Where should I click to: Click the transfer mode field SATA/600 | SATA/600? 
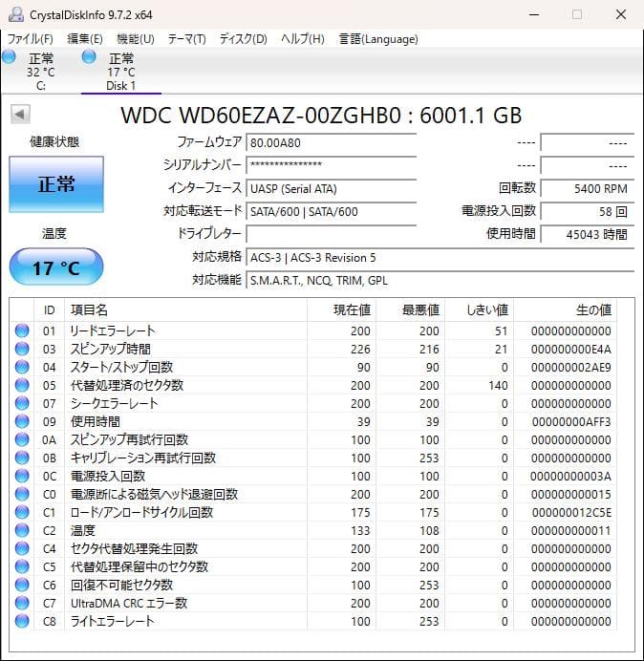tap(331, 211)
